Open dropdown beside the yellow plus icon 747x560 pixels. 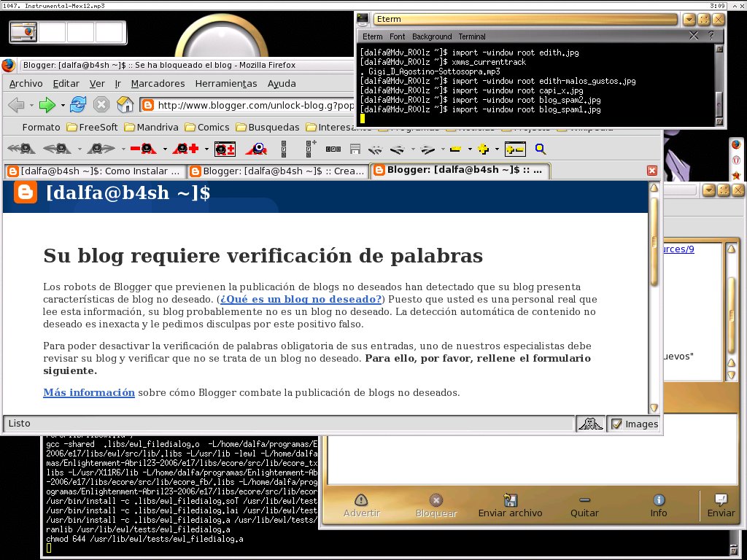pos(497,149)
